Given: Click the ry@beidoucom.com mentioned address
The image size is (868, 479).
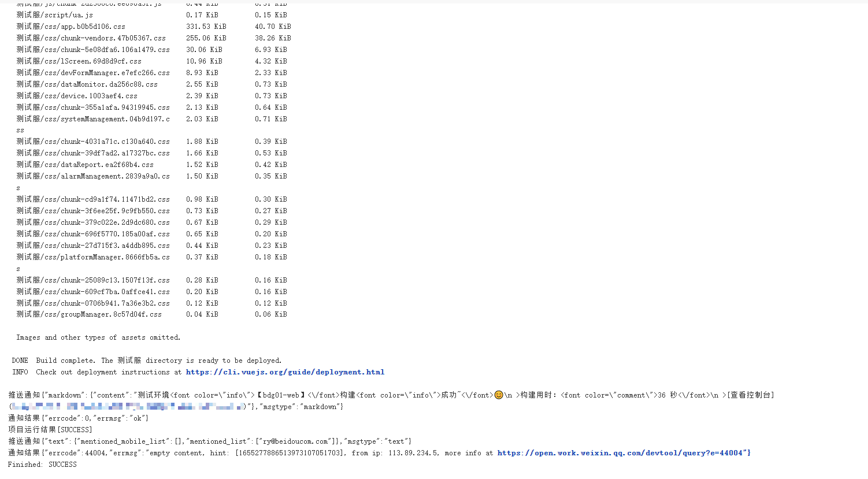Looking at the screenshot, I should pyautogui.click(x=295, y=441).
